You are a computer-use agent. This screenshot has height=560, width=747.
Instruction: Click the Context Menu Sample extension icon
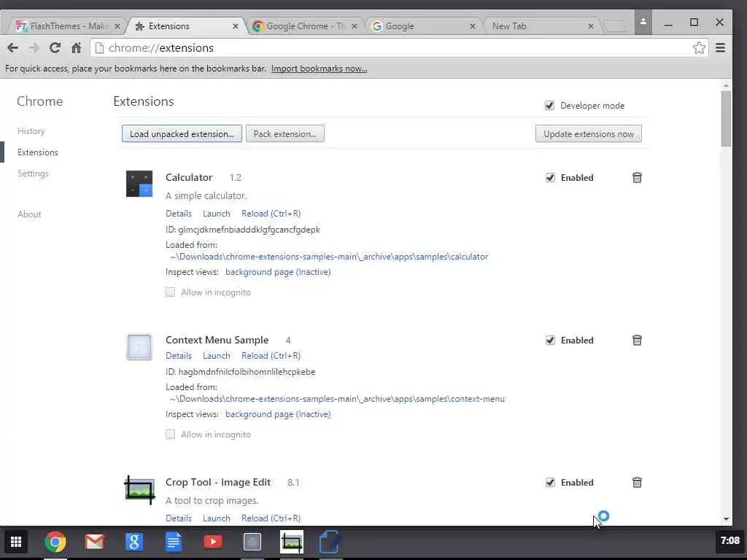click(x=139, y=346)
